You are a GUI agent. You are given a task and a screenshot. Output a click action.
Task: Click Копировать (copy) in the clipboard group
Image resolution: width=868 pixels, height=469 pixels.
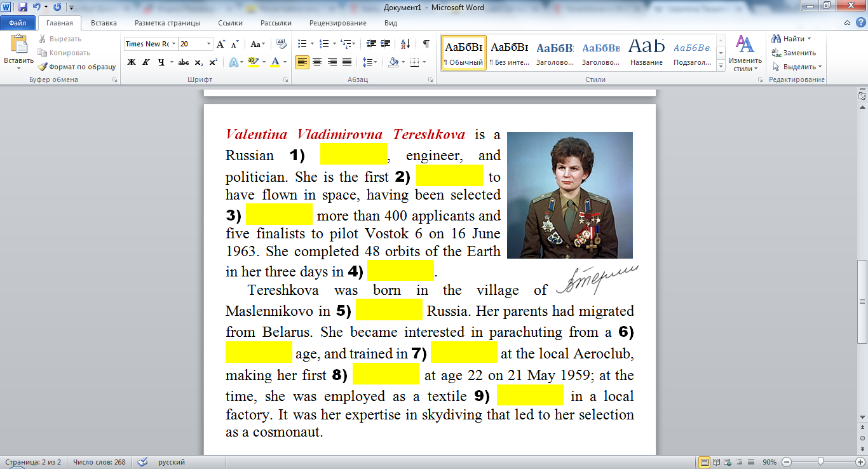(64, 53)
